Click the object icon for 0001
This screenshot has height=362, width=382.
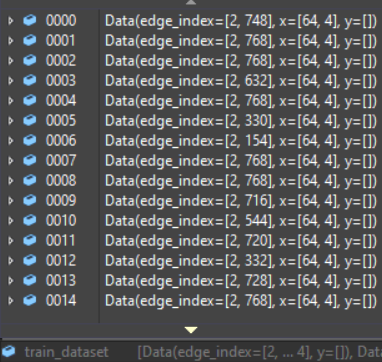pyautogui.click(x=30, y=41)
